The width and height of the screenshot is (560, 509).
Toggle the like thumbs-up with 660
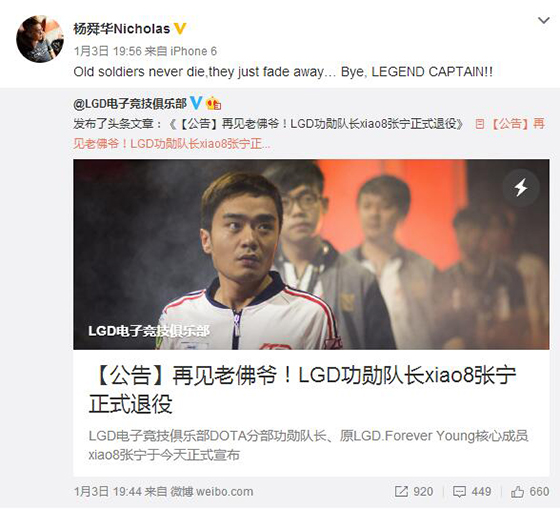click(x=530, y=491)
